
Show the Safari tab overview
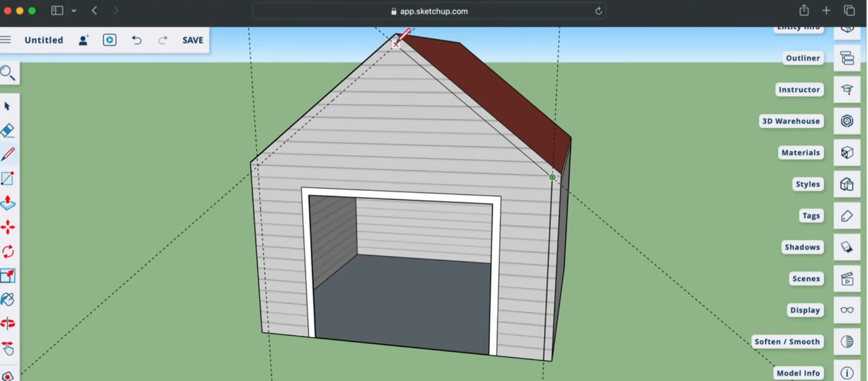point(849,11)
